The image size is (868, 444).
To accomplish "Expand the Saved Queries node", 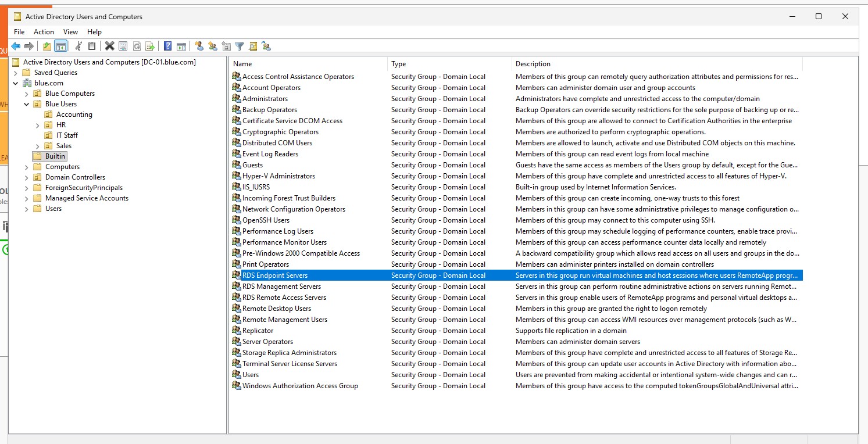I will 16,73.
